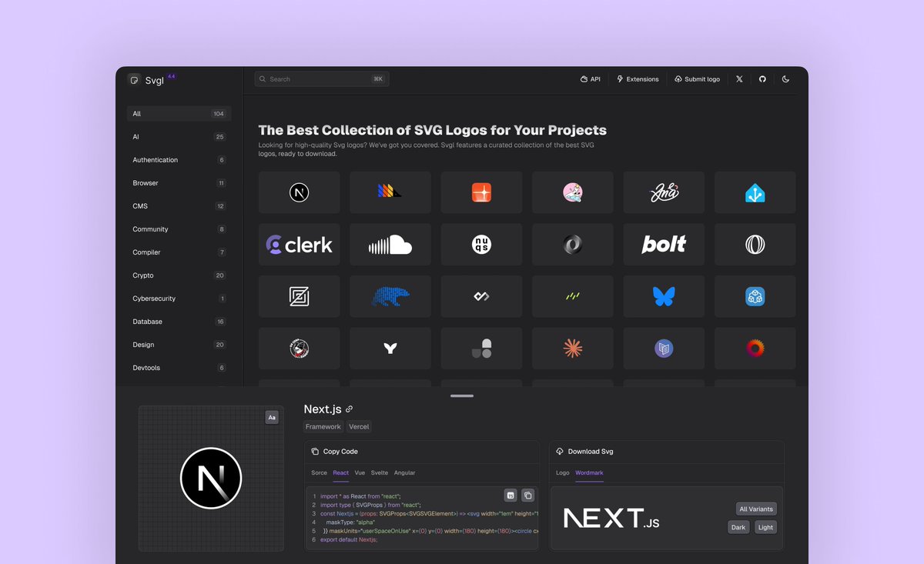Click the blue pixelated bear logo card
The height and width of the screenshot is (564, 924).
point(390,296)
